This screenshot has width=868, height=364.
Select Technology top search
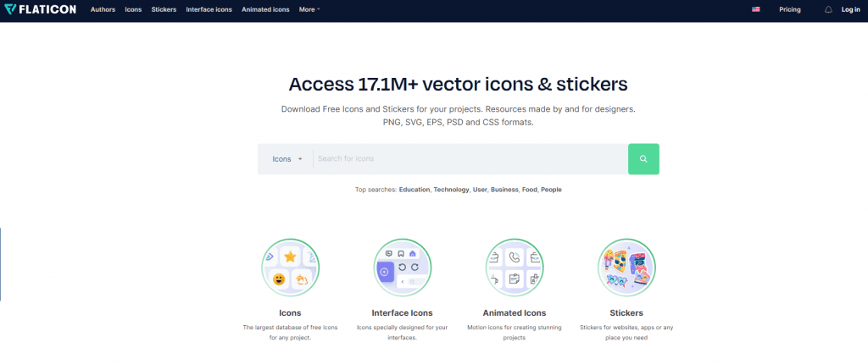(x=452, y=190)
